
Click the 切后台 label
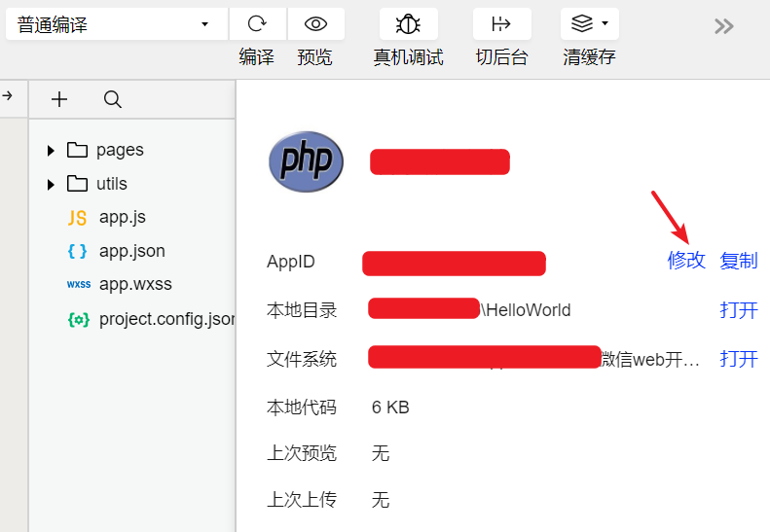tap(501, 57)
